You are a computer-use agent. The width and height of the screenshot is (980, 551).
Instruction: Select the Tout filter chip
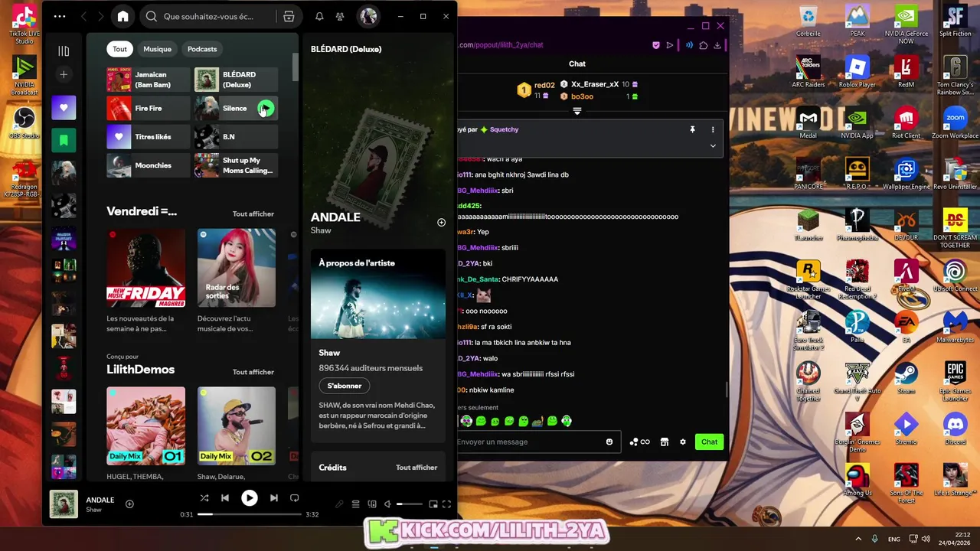tap(120, 49)
